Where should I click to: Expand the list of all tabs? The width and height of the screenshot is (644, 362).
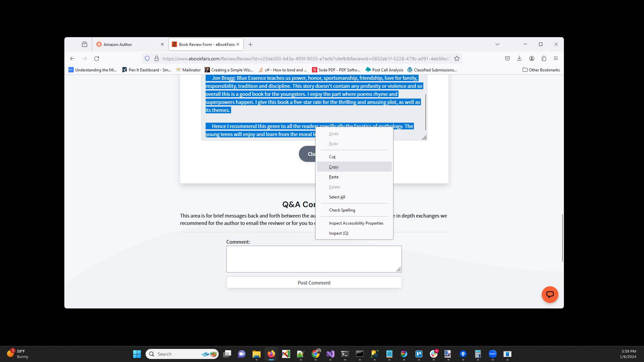click(x=497, y=44)
